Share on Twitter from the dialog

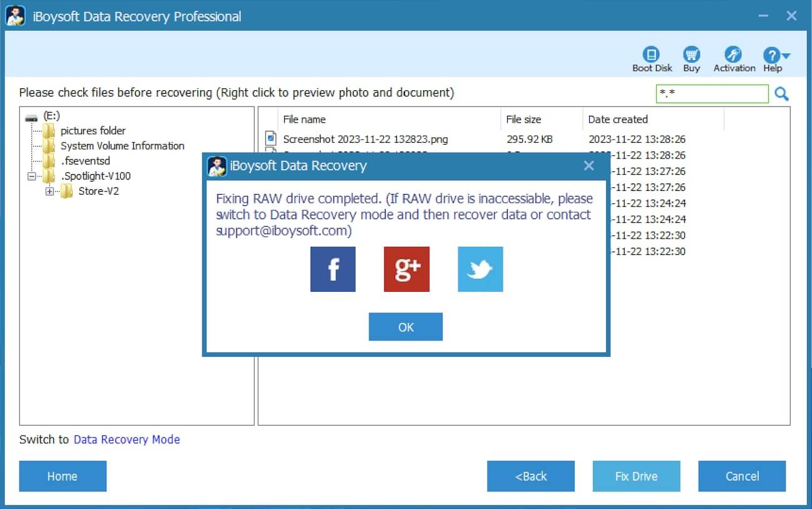tap(480, 269)
